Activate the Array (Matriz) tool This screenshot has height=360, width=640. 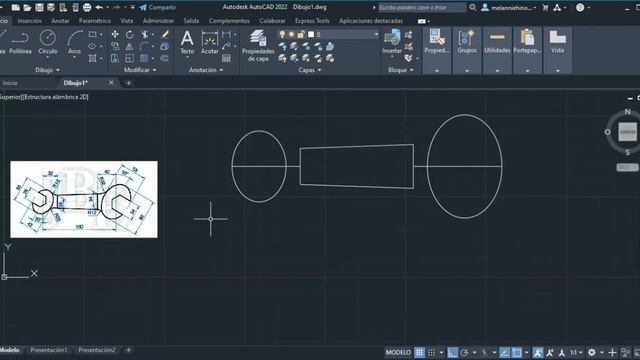pyautogui.click(x=144, y=58)
